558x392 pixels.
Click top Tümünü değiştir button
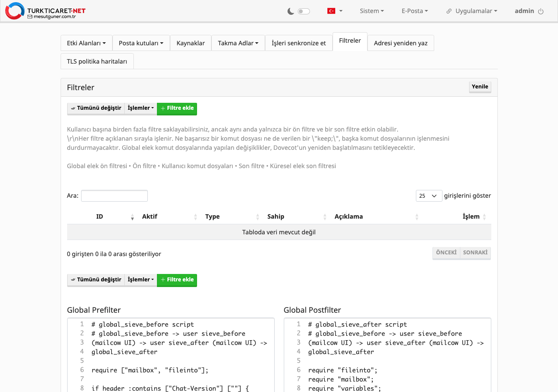point(96,108)
